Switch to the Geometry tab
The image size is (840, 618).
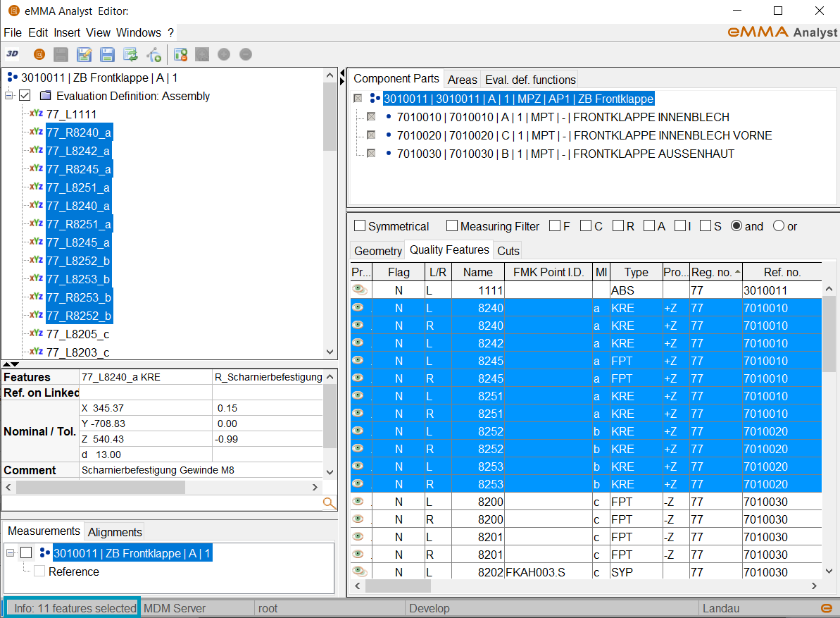[x=377, y=251]
